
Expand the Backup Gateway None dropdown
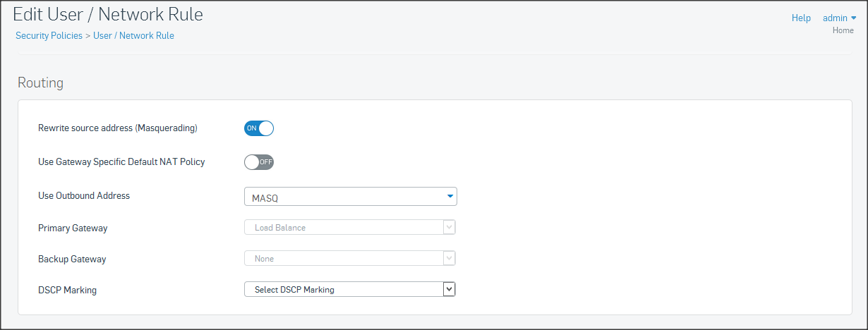coord(343,259)
